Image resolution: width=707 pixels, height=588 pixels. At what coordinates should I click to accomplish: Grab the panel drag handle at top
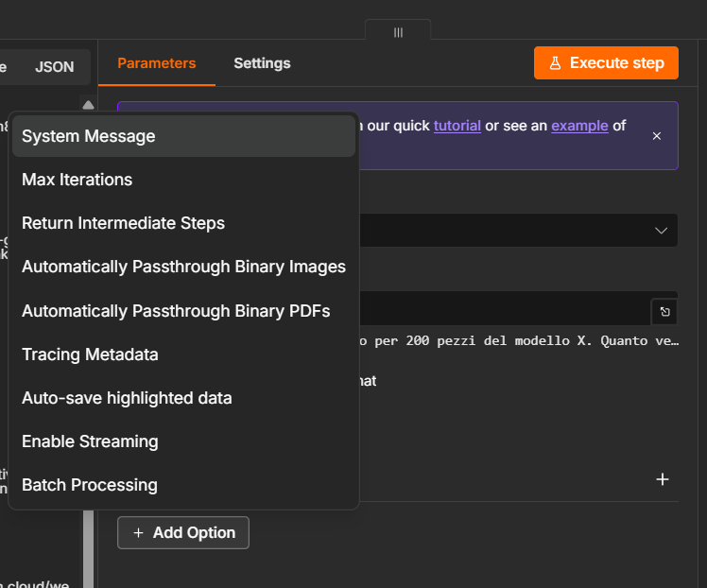click(x=398, y=32)
